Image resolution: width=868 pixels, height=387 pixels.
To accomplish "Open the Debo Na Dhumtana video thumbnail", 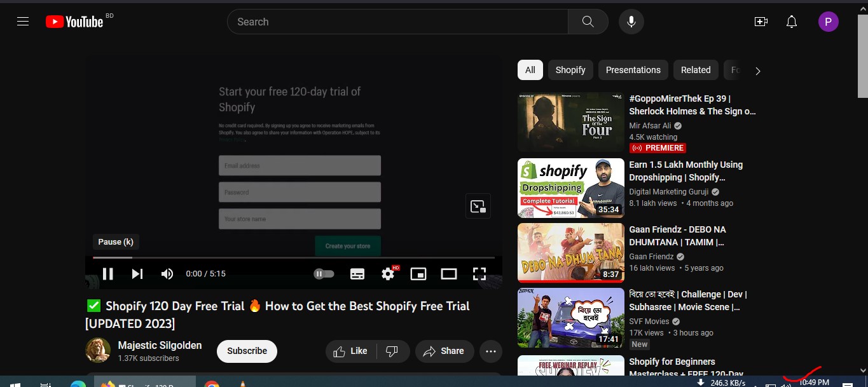I will [x=571, y=253].
